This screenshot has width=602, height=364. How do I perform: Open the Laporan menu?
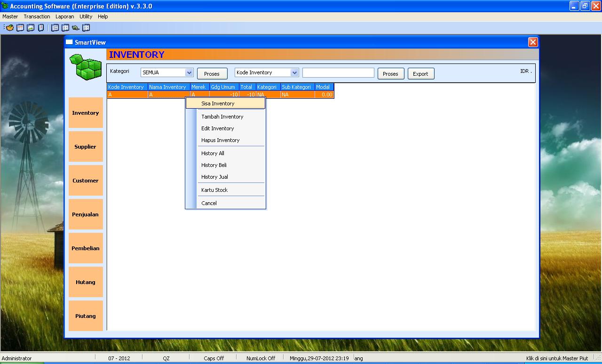[x=65, y=16]
